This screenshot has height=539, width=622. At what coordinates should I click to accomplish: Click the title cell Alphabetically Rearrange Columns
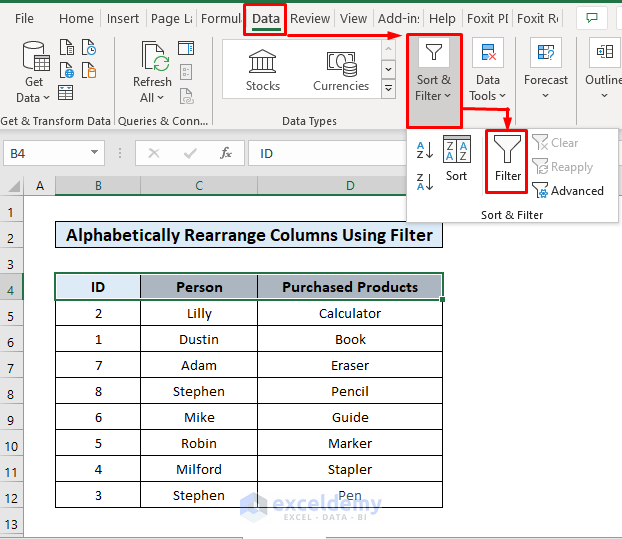click(x=249, y=235)
